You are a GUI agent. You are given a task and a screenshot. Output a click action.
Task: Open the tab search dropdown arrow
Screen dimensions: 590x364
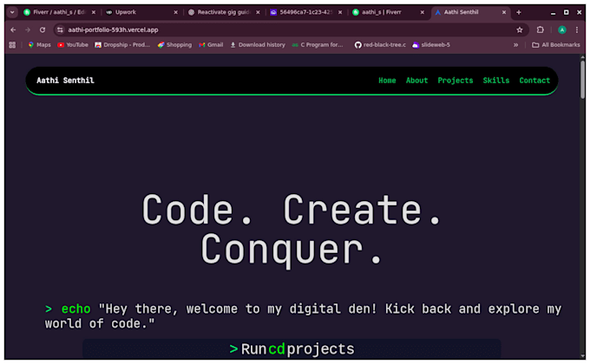click(x=12, y=12)
